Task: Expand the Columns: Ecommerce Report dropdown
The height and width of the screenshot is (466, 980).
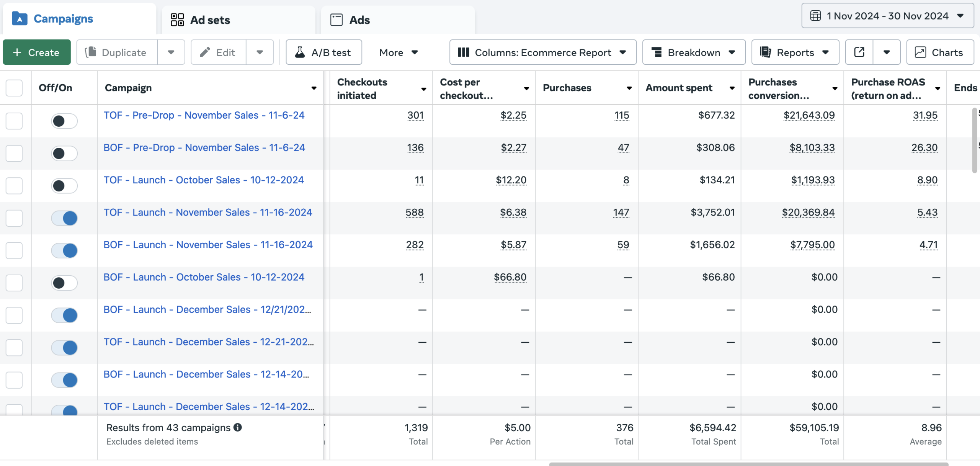Action: pyautogui.click(x=542, y=52)
